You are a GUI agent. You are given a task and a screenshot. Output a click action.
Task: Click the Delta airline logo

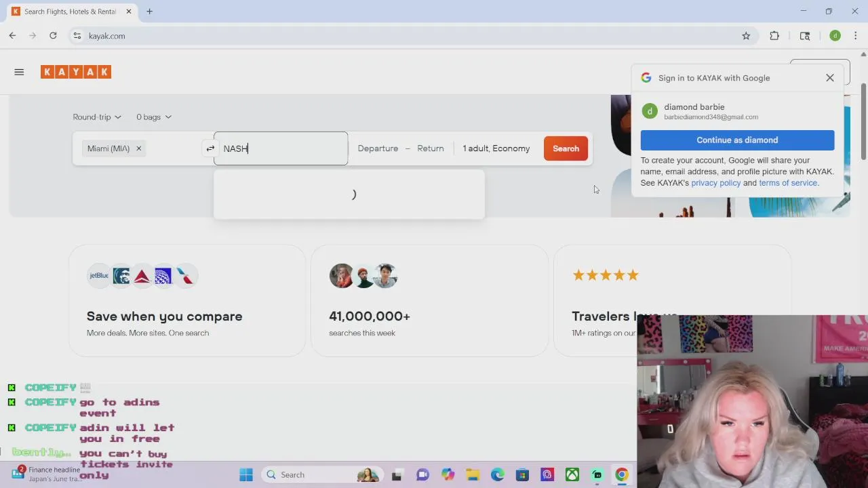142,276
